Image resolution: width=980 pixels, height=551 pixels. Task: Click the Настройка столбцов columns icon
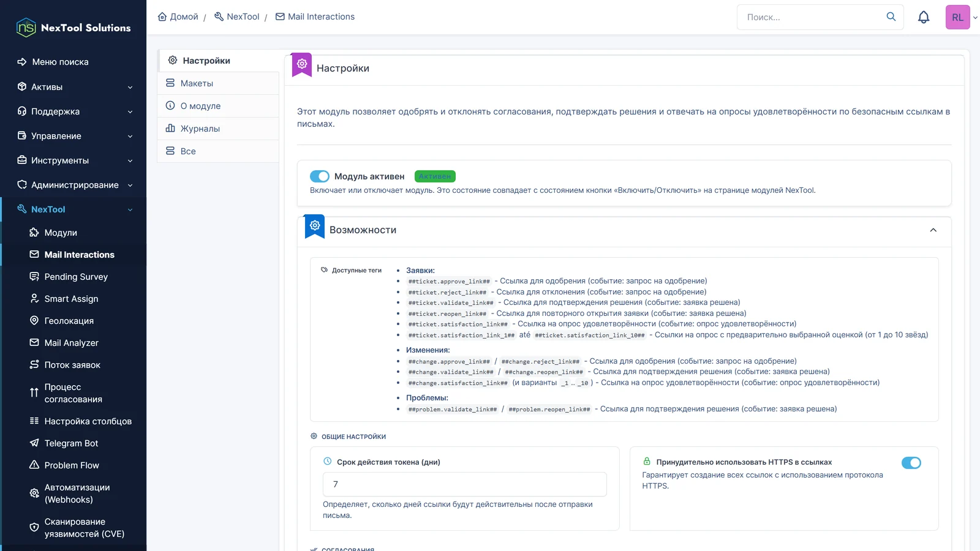(x=34, y=421)
